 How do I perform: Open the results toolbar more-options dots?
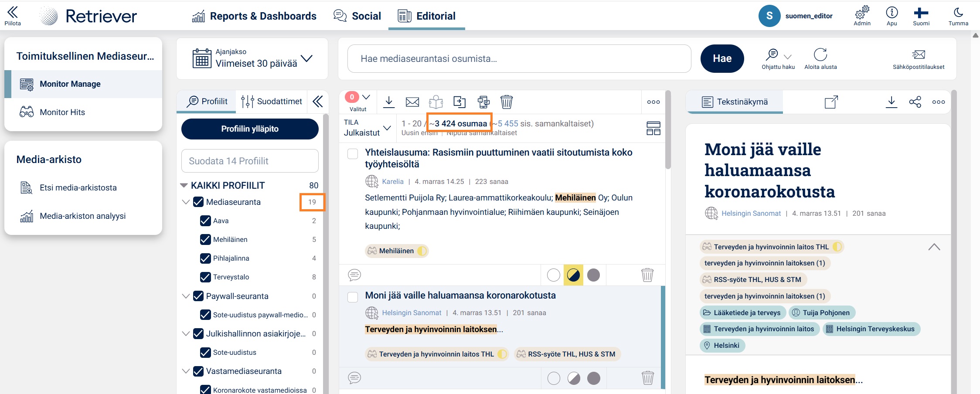pos(653,102)
